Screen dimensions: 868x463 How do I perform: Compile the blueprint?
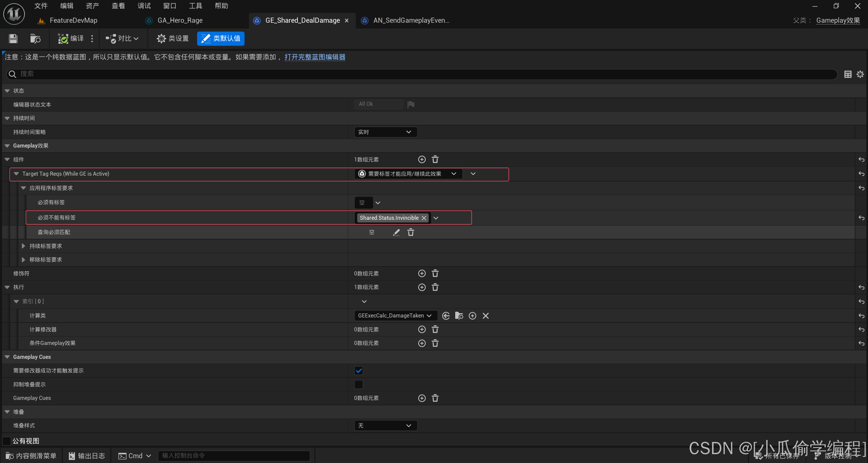click(71, 39)
